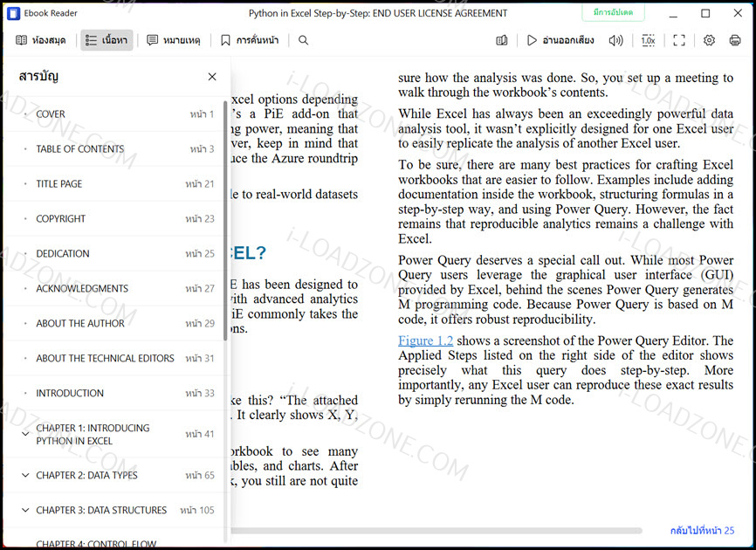756x550 pixels.
Task: Click page label หน้า 105
Action: [x=197, y=510]
